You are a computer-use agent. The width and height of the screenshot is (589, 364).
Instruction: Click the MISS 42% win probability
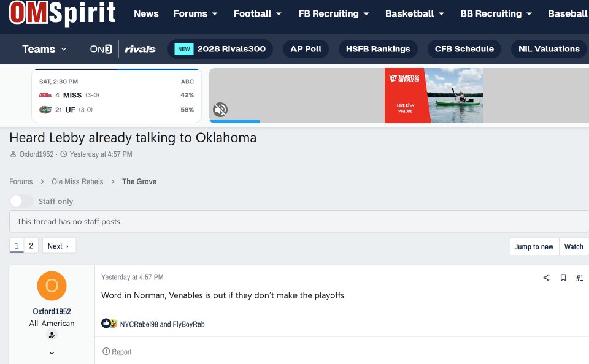pos(187,95)
